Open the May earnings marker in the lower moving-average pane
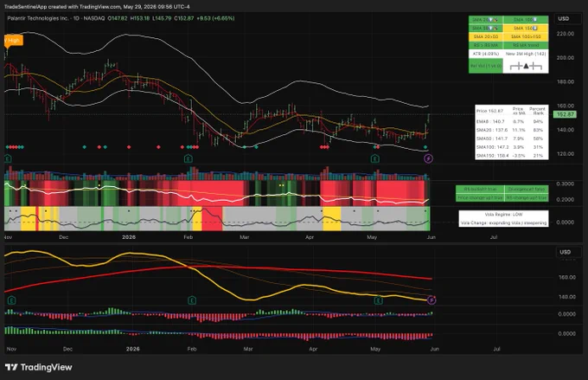 point(379,300)
